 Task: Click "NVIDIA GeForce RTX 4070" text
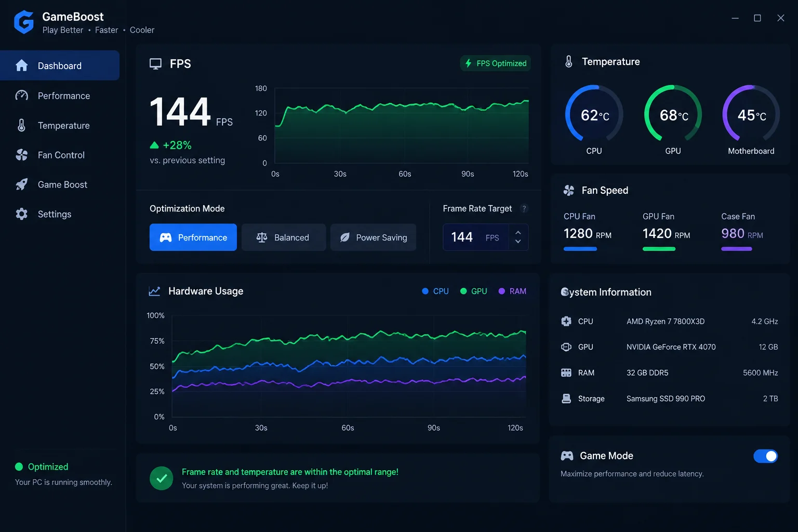point(671,347)
